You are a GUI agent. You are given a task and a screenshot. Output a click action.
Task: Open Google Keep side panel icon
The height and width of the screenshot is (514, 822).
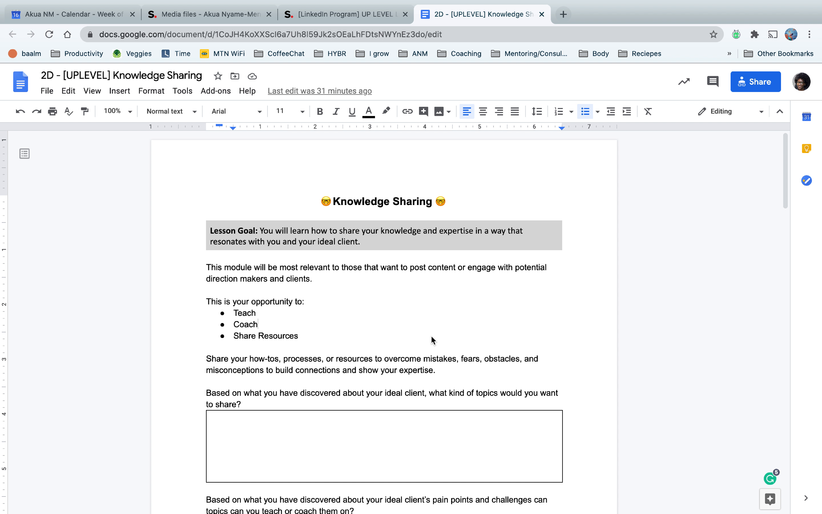pos(806,148)
